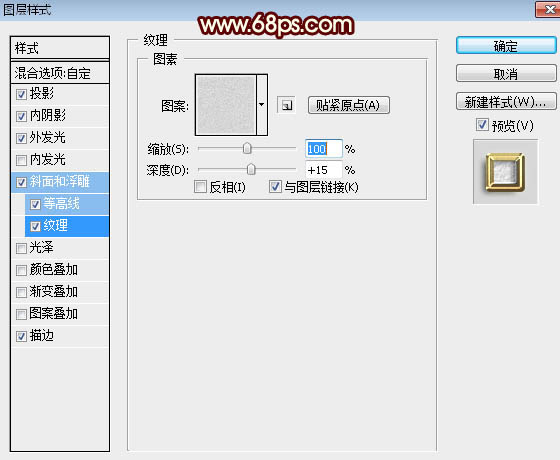Toggle the 纹理 checkbox
Screen dimensions: 560x460
pos(35,226)
